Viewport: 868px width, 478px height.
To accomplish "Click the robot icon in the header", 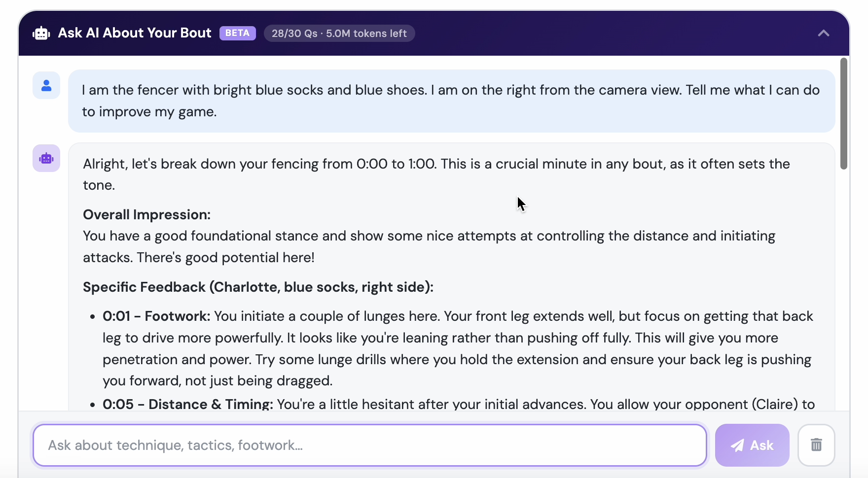I will 41,34.
